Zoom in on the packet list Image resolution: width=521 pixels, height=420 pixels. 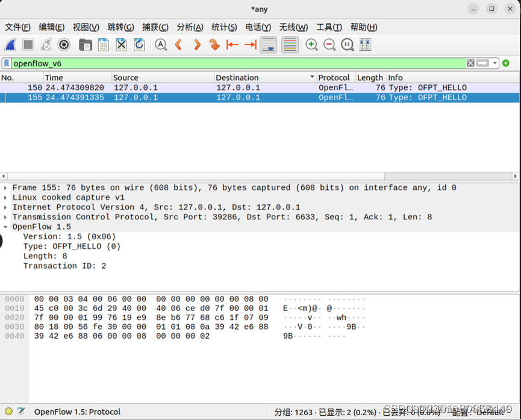click(311, 45)
